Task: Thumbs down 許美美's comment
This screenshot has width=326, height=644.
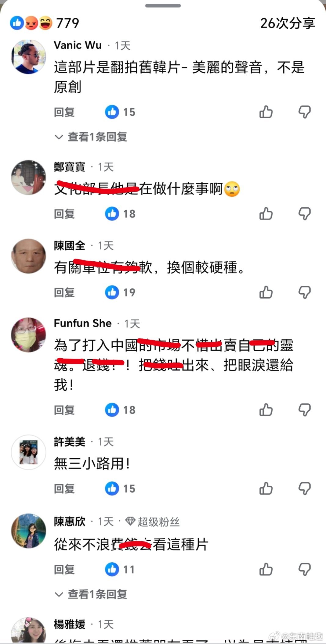Action: 304,488
